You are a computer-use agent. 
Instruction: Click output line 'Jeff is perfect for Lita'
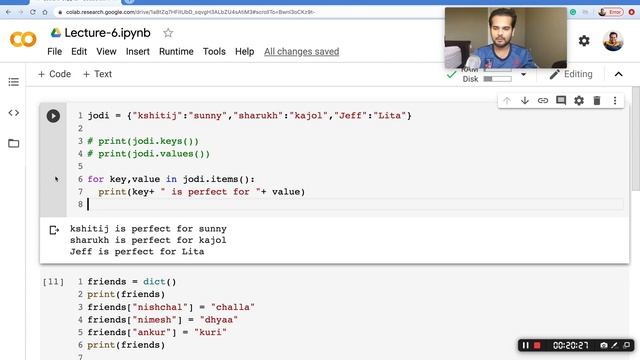(x=137, y=251)
